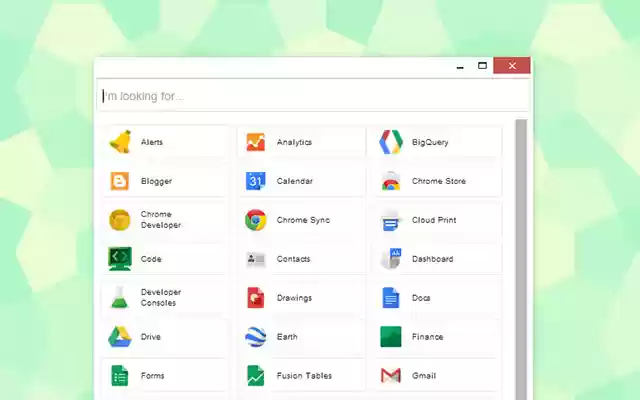Open the Alerts bell icon

coord(120,142)
